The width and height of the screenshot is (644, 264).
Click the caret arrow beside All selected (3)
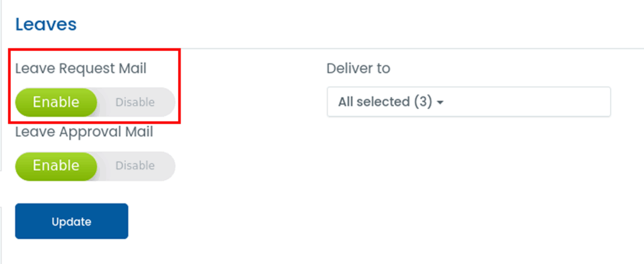[440, 102]
